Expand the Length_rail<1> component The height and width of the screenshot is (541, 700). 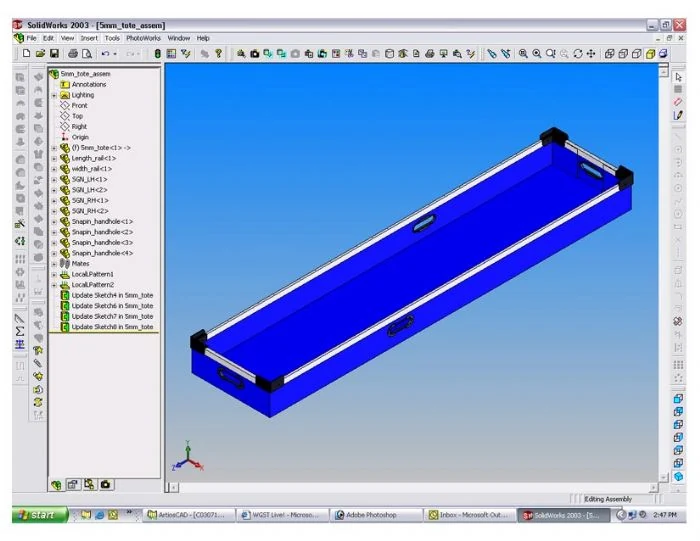pyautogui.click(x=54, y=158)
